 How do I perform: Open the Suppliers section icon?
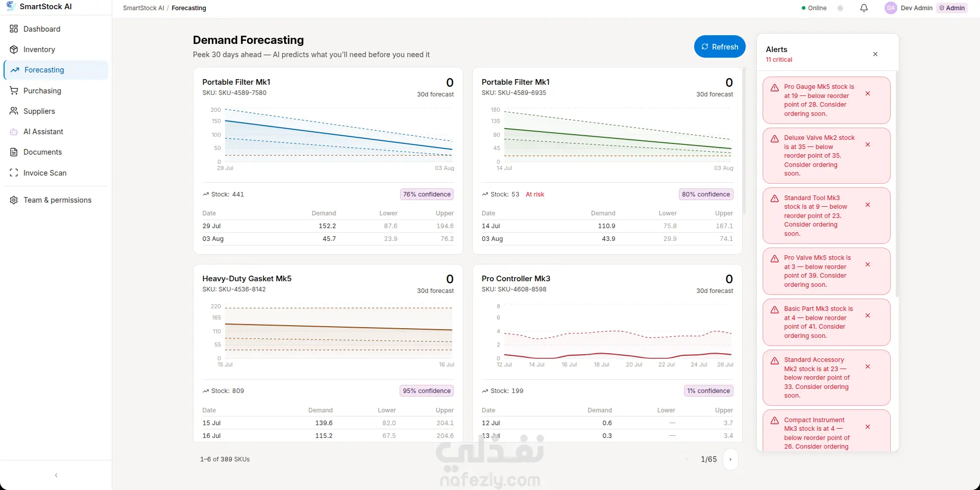(14, 111)
